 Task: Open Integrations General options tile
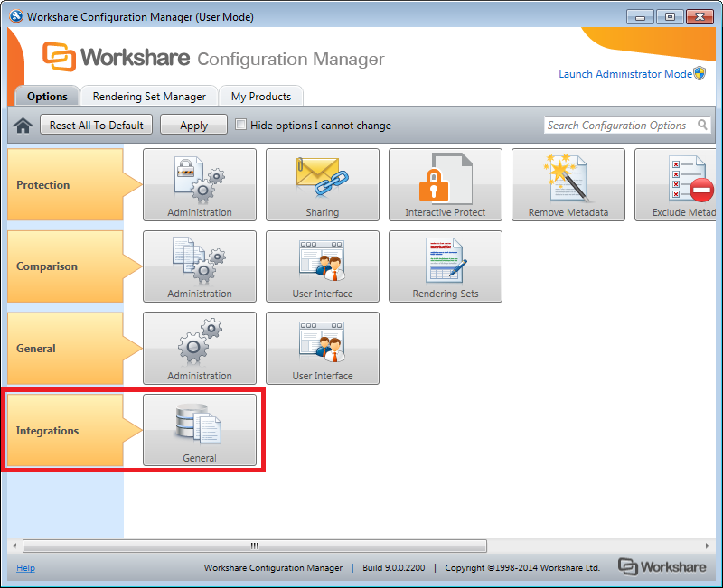pyautogui.click(x=200, y=430)
